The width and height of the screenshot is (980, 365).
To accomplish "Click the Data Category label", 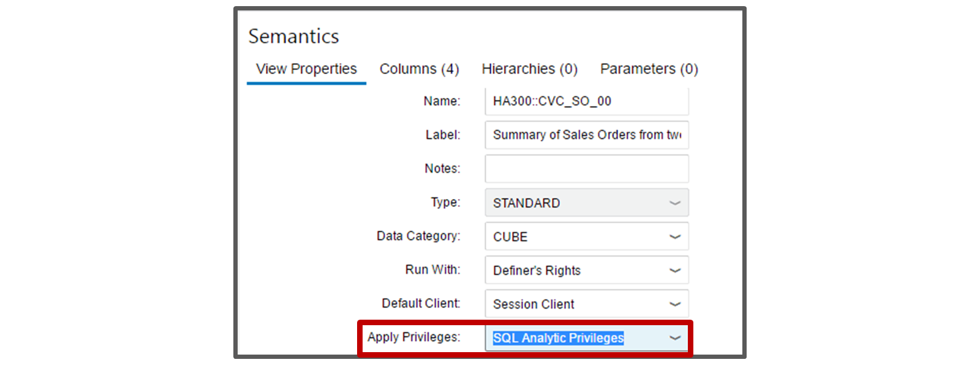I will (418, 236).
